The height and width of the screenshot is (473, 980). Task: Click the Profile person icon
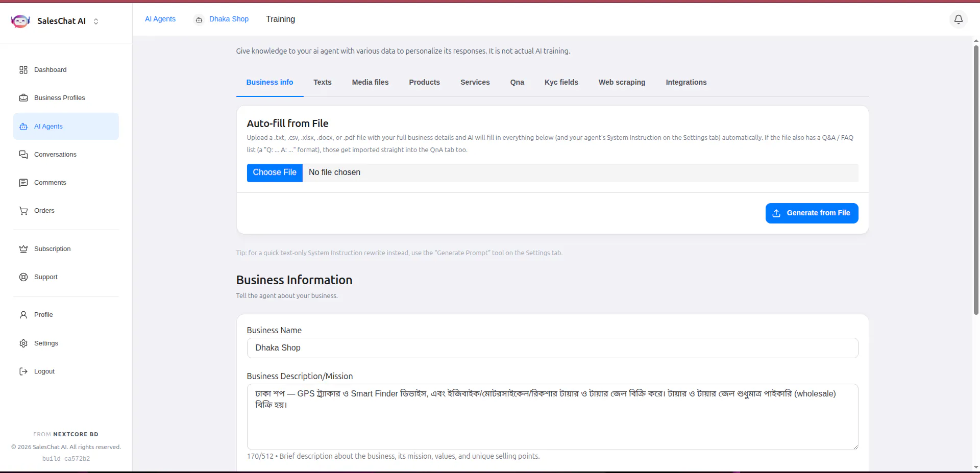pos(23,315)
